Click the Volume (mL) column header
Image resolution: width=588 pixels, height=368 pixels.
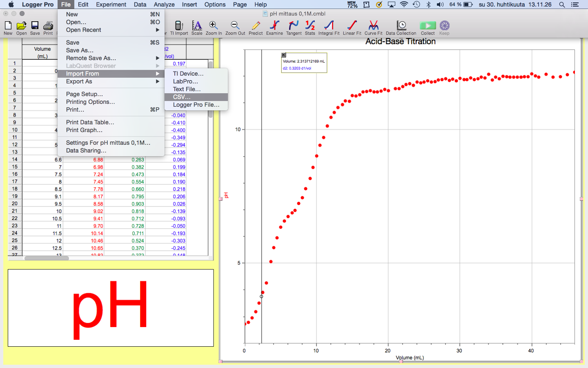click(42, 52)
